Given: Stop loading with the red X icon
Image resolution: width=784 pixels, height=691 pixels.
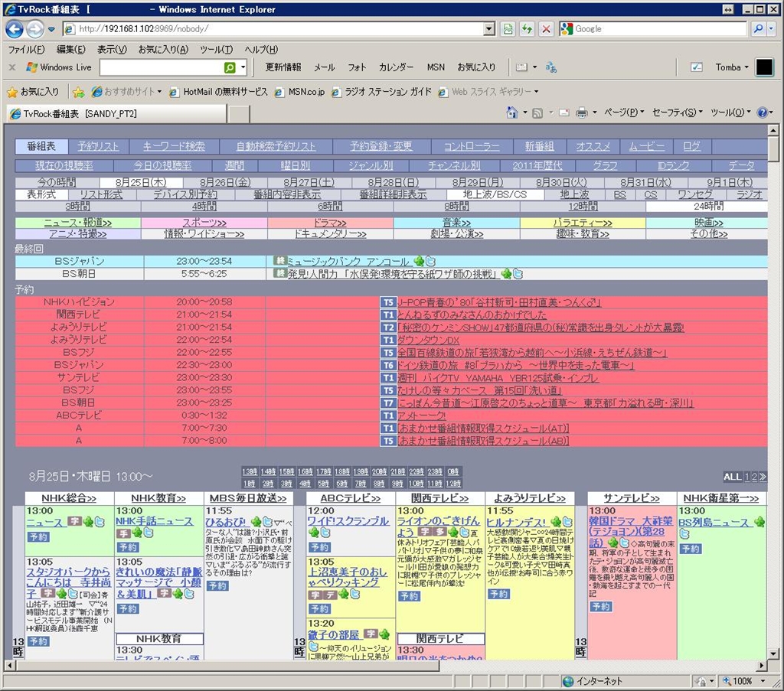Looking at the screenshot, I should (x=546, y=29).
